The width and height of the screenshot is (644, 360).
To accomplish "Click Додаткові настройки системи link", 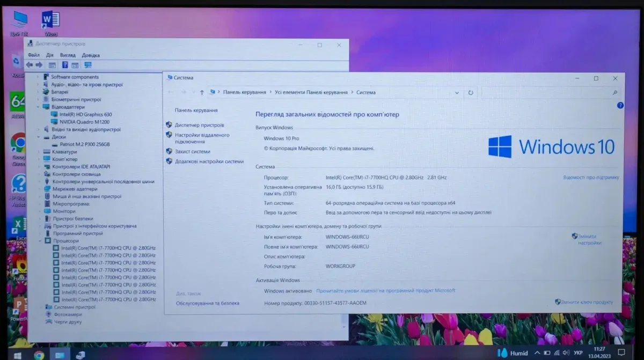I will 209,161.
